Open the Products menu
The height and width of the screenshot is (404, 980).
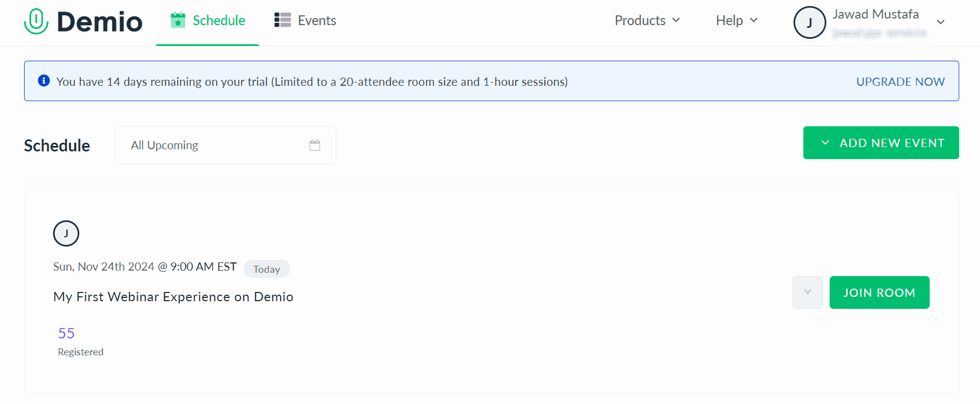647,21
